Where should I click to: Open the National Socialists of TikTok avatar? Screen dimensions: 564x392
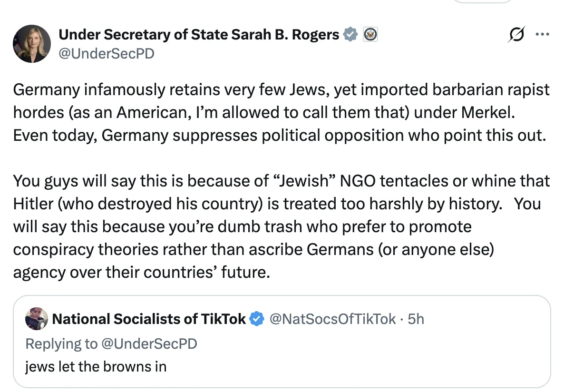click(x=36, y=319)
